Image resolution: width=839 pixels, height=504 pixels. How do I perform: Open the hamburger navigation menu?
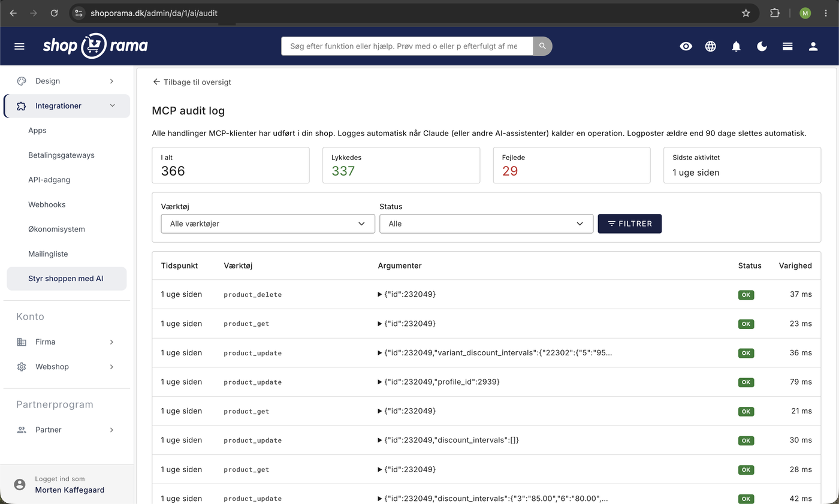pos(19,46)
